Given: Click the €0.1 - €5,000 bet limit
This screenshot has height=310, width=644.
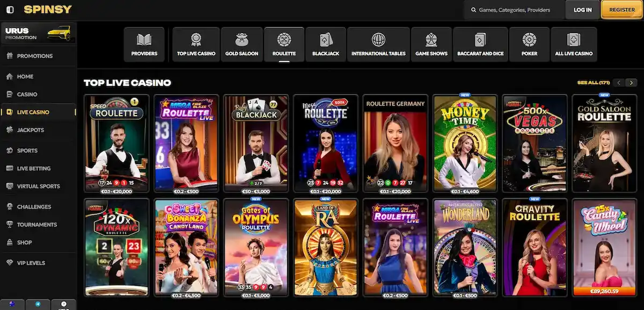Looking at the screenshot, I should tap(256, 295).
